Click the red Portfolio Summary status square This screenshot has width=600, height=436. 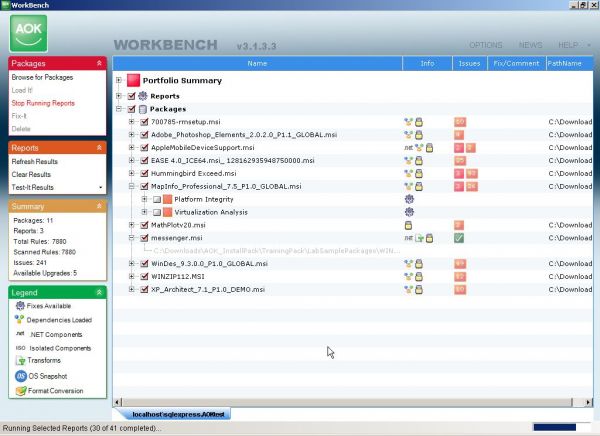pyautogui.click(x=134, y=80)
